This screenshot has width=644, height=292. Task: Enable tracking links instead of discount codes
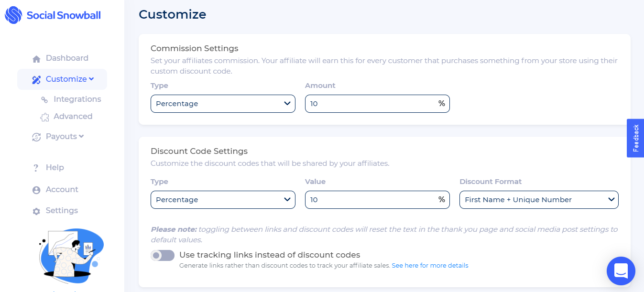(163, 255)
